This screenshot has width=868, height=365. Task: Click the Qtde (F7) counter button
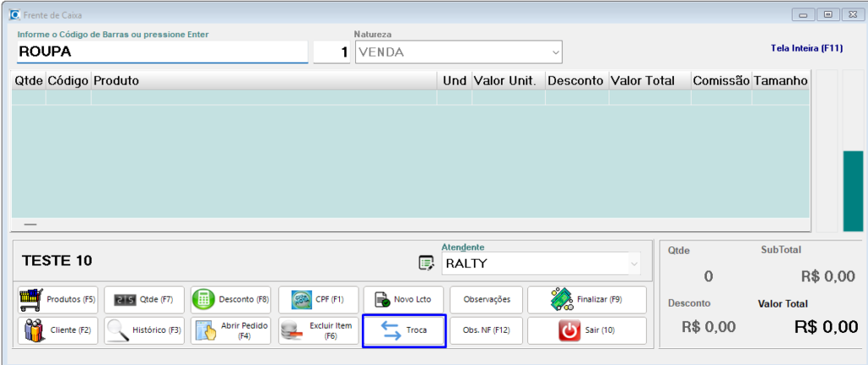[143, 300]
